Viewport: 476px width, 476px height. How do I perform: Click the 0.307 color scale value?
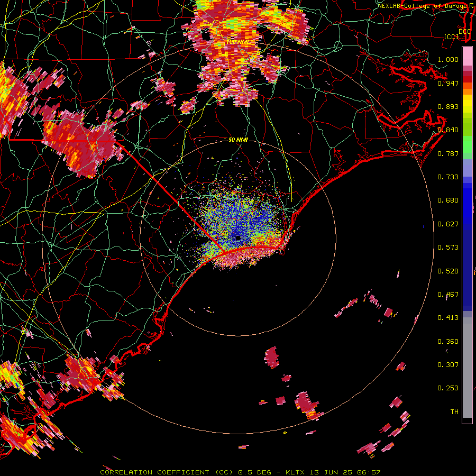[448, 365]
